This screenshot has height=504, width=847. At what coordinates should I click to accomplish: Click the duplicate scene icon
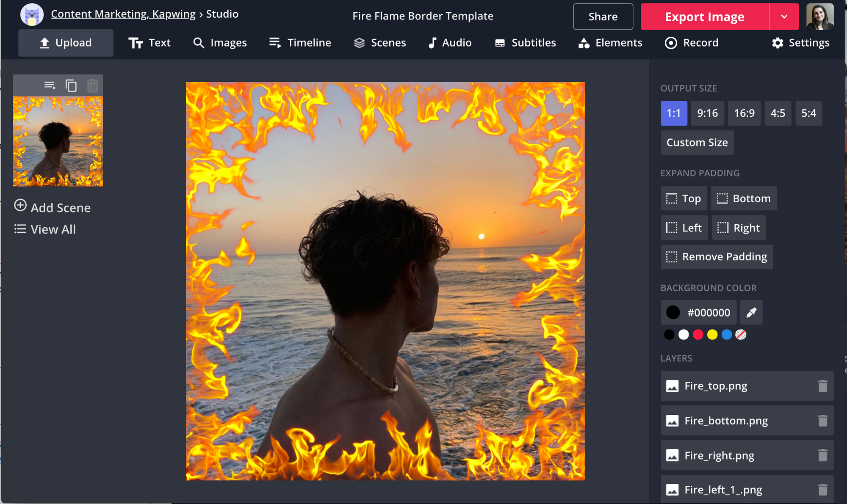(x=71, y=86)
